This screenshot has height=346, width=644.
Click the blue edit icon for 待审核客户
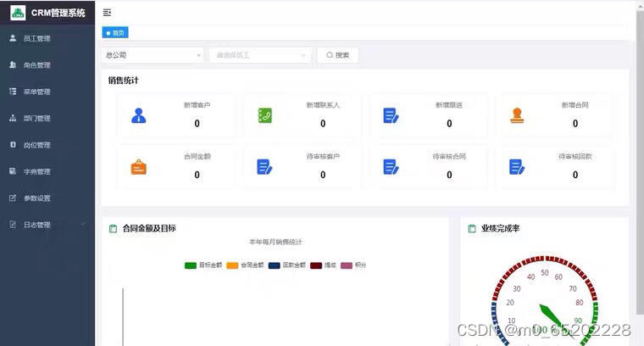point(264,167)
